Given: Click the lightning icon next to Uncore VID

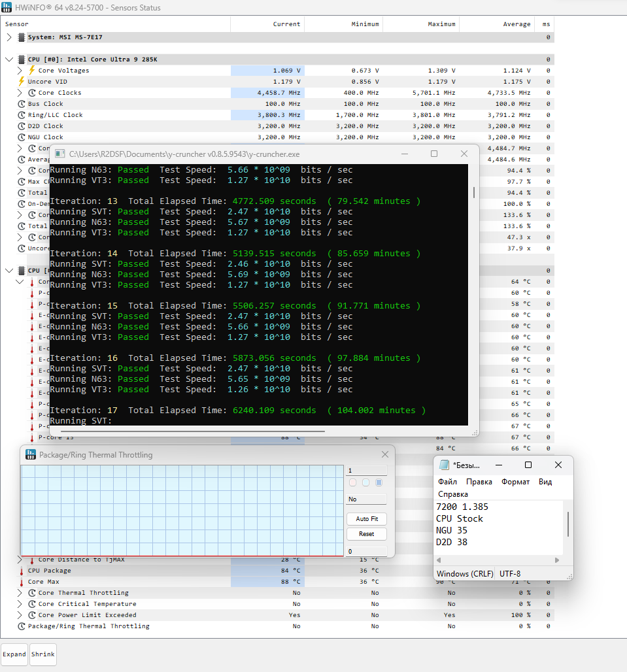Looking at the screenshot, I should pyautogui.click(x=22, y=82).
